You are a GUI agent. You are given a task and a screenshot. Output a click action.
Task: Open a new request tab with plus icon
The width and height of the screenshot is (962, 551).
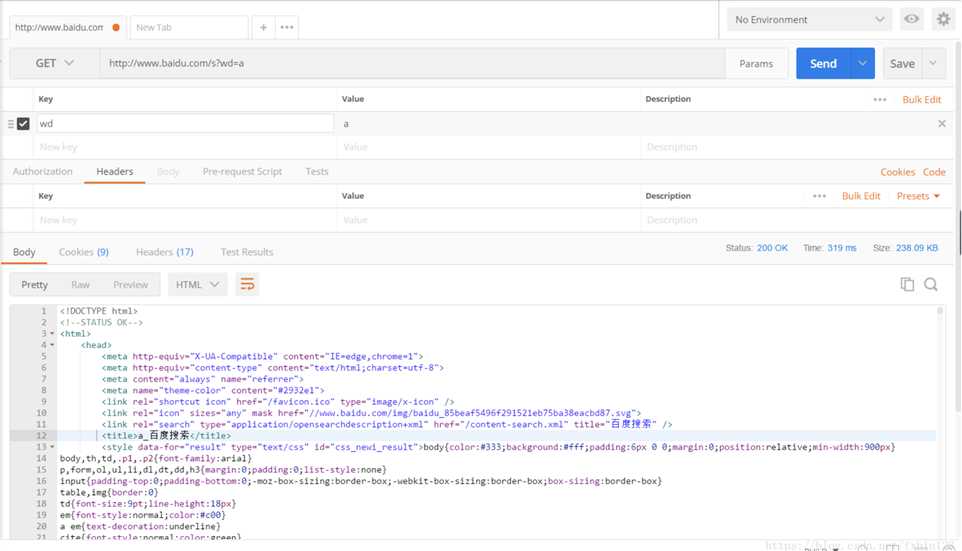pyautogui.click(x=263, y=27)
